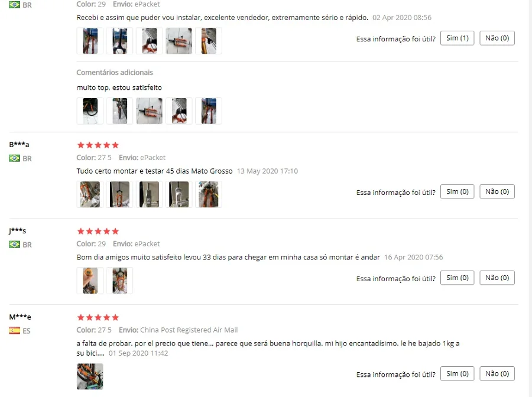Click the five-star rating on B***a's review
This screenshot has width=532, height=397.
point(98,145)
